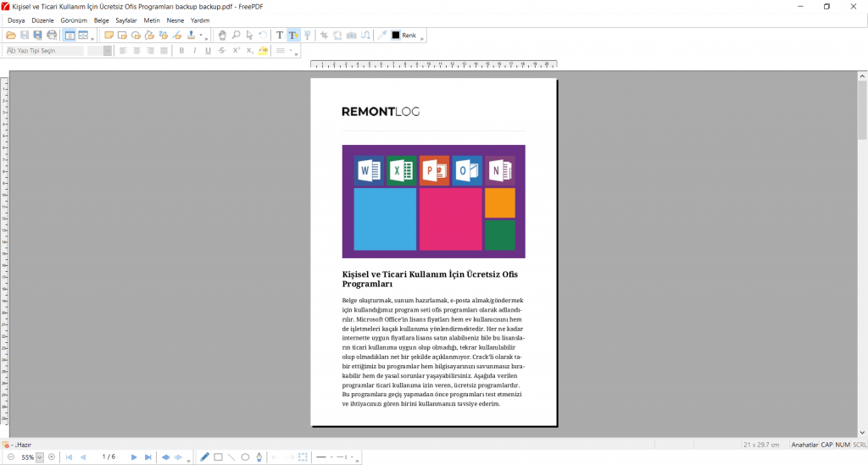Open the zoom percentage dropdown
The height and width of the screenshot is (465, 868).
[x=40, y=457]
